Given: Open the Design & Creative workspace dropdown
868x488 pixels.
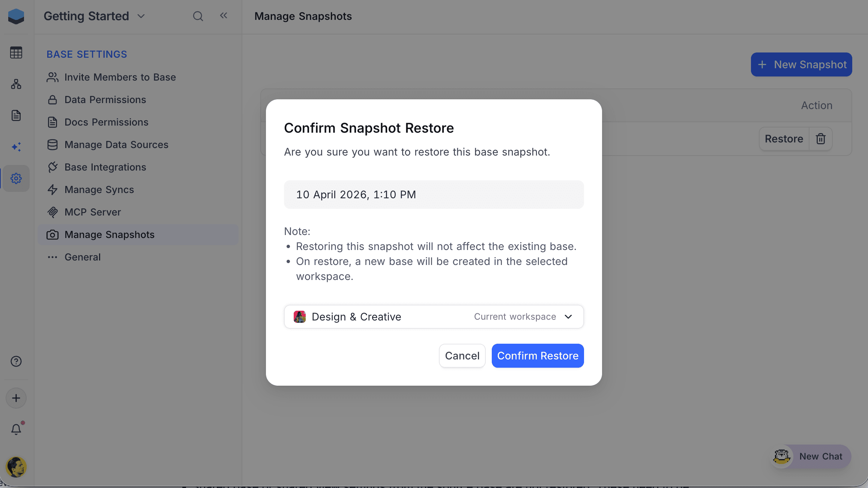Looking at the screenshot, I should click(x=568, y=317).
